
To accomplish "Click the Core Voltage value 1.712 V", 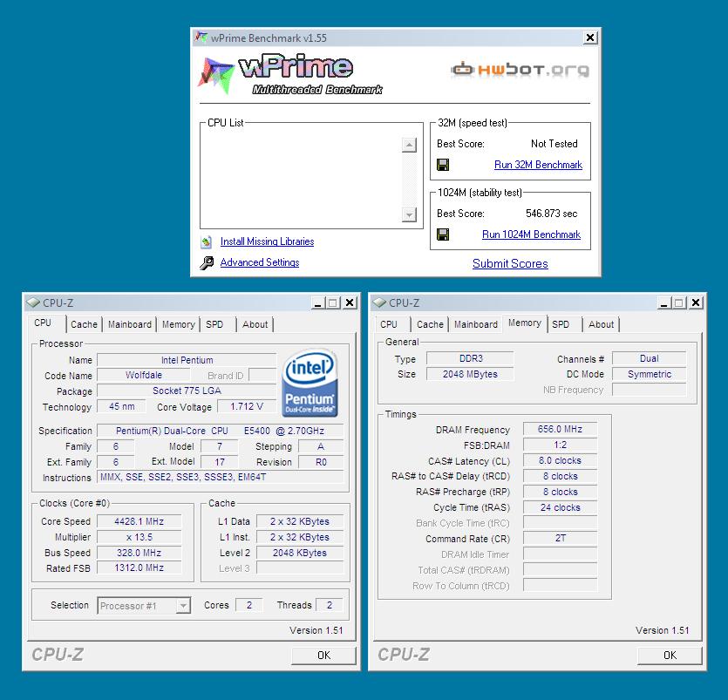I will [x=247, y=406].
